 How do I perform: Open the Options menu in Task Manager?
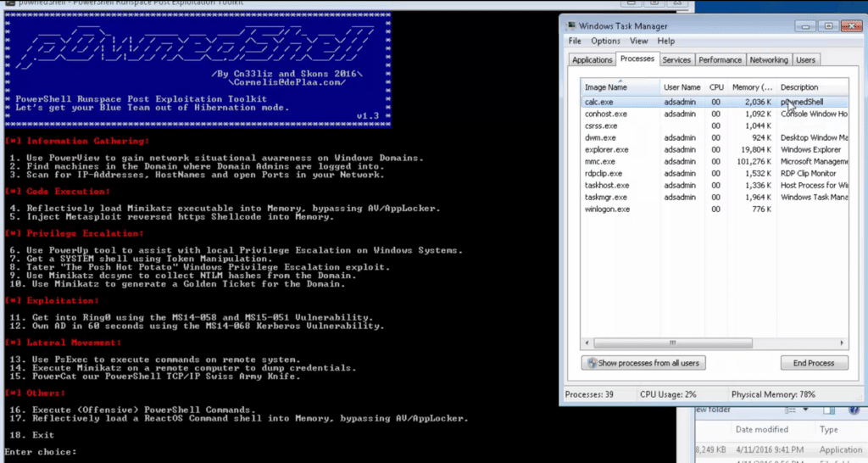605,41
